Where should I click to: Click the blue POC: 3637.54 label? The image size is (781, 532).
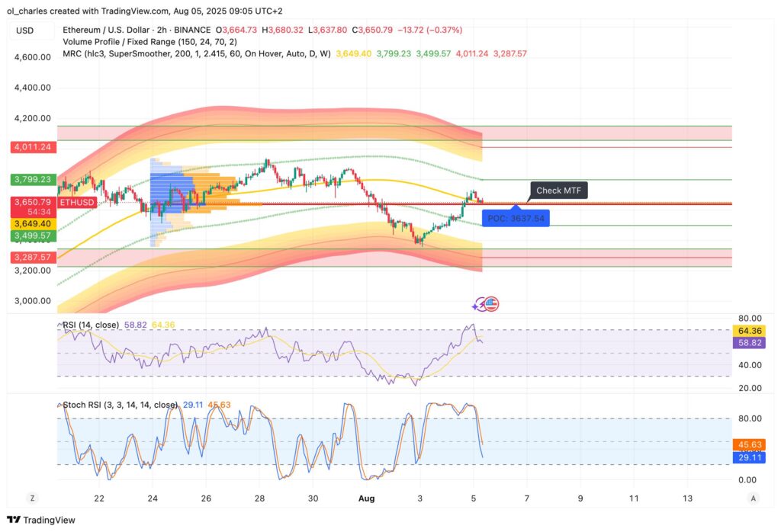516,217
